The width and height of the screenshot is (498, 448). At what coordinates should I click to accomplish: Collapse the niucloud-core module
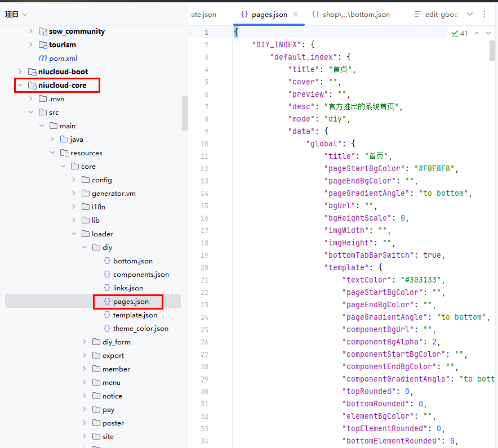20,85
